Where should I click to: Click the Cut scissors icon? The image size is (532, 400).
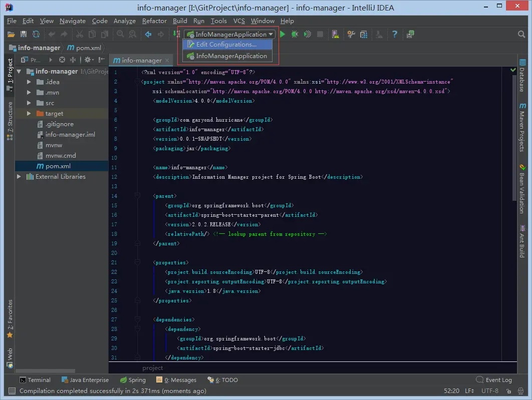pyautogui.click(x=79, y=34)
